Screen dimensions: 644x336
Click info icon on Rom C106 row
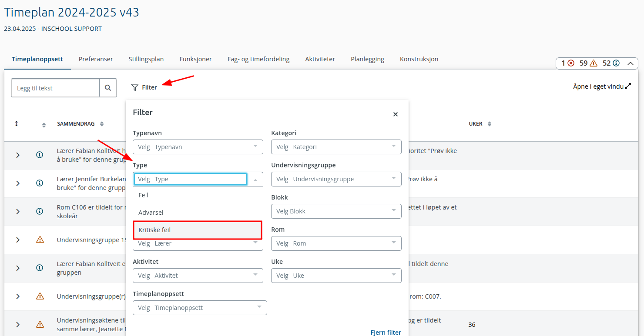click(x=40, y=211)
